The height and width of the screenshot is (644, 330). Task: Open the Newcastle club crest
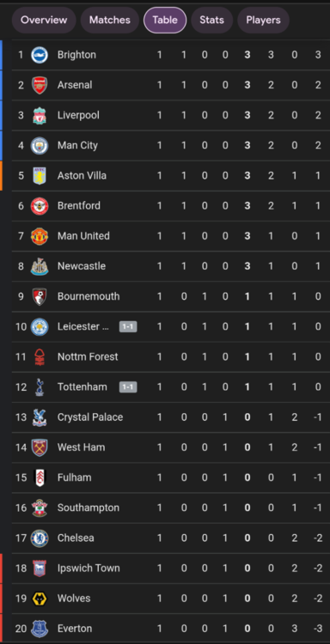pos(40,266)
